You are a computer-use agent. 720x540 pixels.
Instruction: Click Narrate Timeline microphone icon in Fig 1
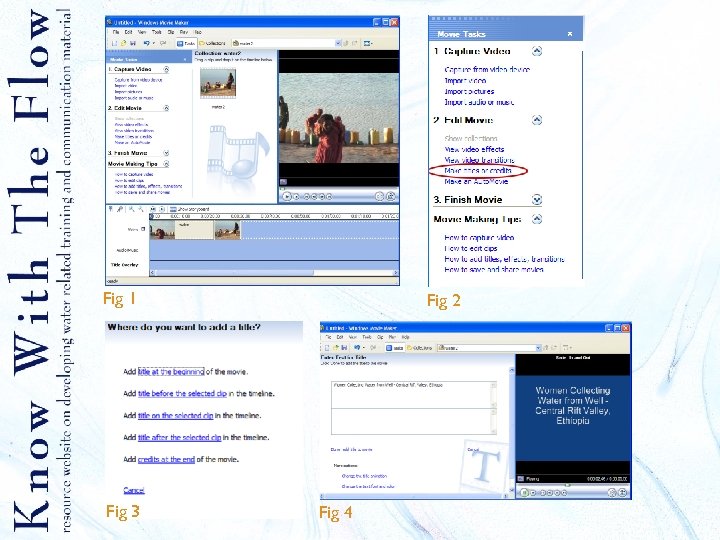(x=120, y=209)
